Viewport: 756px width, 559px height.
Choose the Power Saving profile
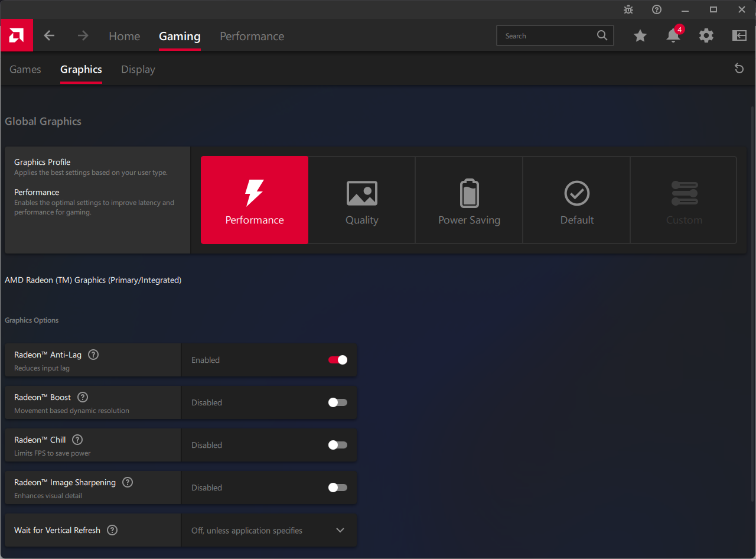(x=469, y=200)
